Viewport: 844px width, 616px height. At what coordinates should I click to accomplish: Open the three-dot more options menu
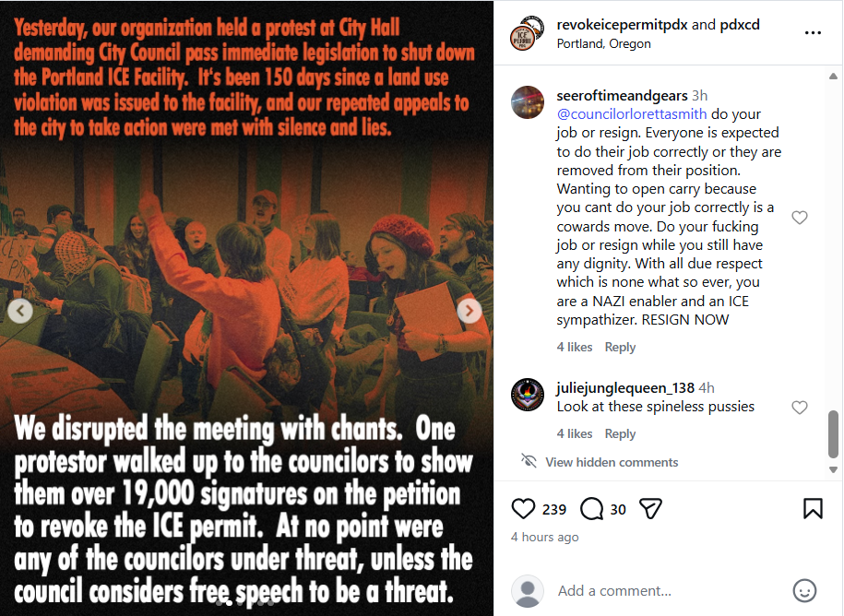click(813, 33)
